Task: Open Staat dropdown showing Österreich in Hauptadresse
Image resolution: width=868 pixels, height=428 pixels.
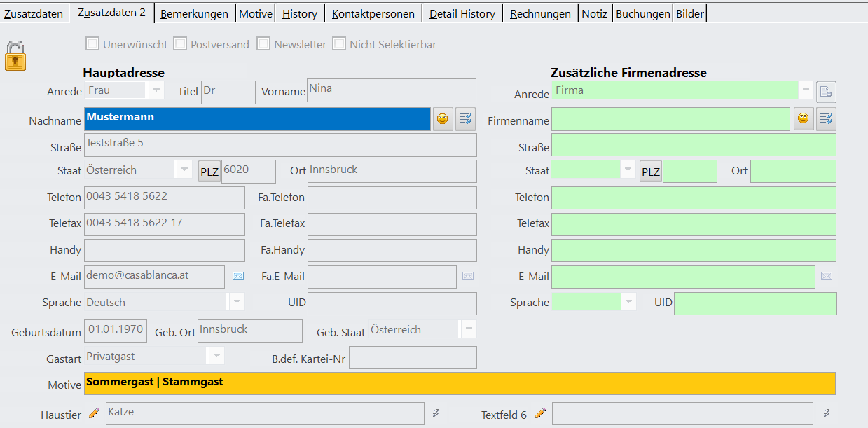Action: click(184, 170)
